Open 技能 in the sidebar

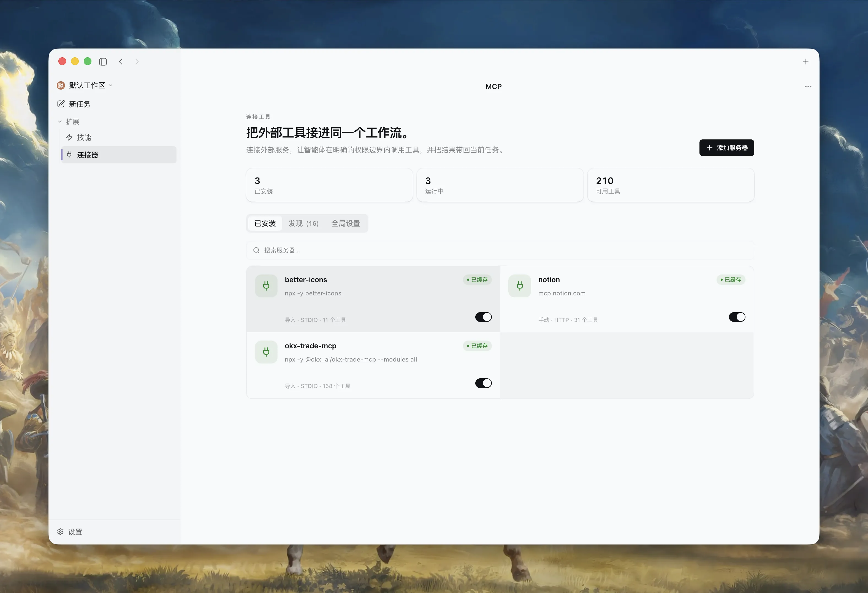[x=119, y=137]
